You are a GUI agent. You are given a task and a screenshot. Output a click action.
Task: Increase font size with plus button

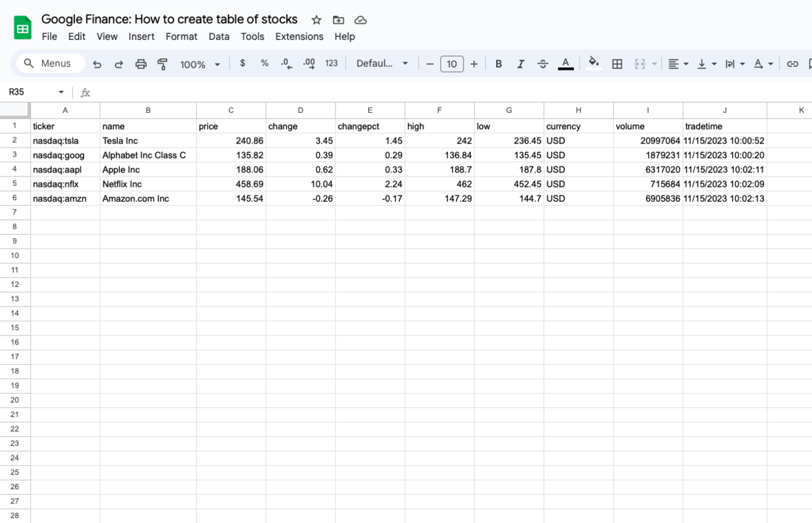(474, 64)
